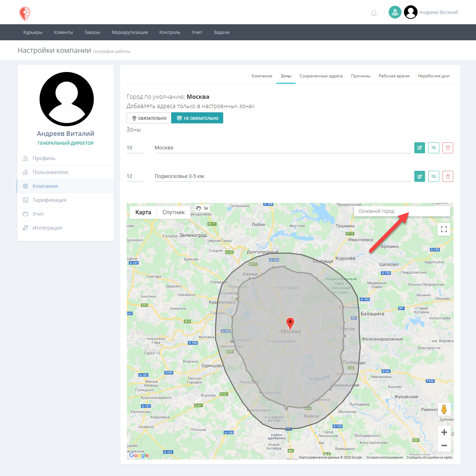Delete the Москва zone
This screenshot has width=476, height=476.
[x=448, y=148]
